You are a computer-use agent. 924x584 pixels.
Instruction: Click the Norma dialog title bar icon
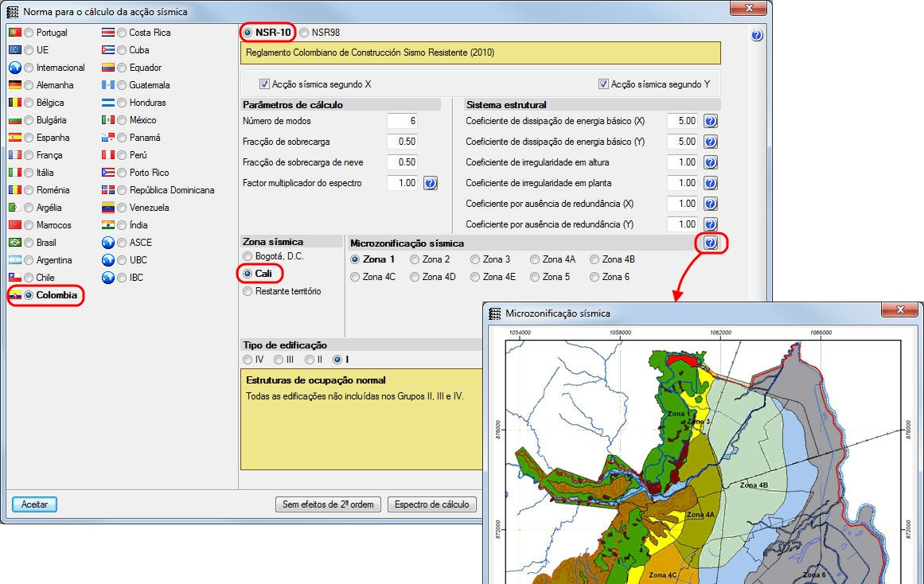pos(12,12)
